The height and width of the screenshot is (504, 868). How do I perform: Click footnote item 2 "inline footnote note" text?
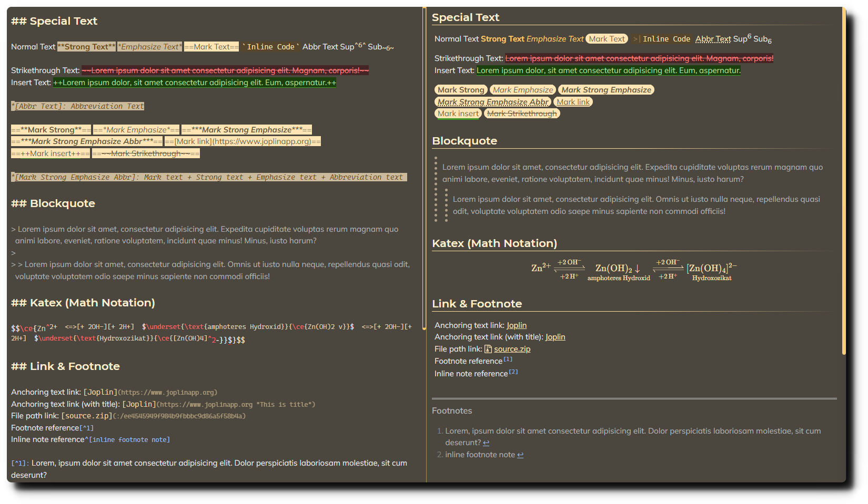point(480,455)
